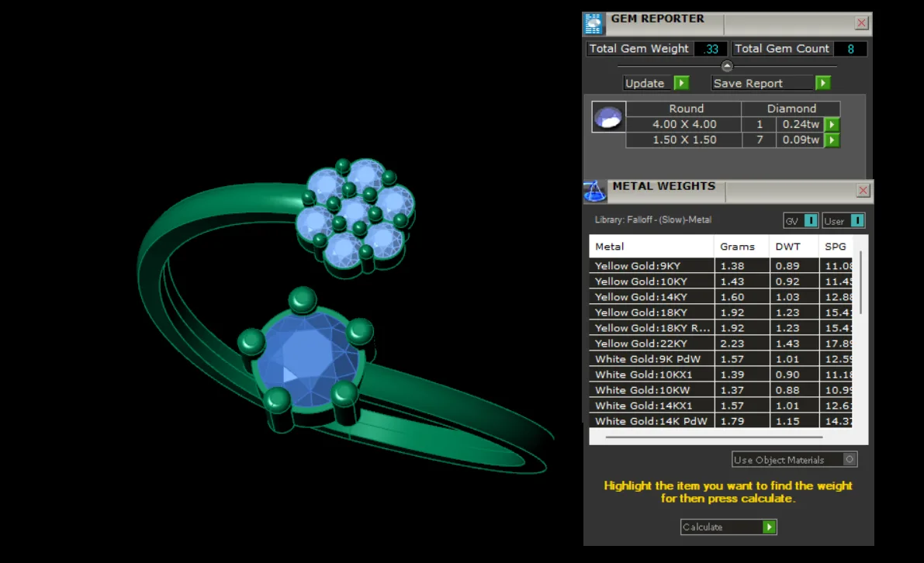924x563 pixels.
Task: Close the Metal Weights panel
Action: click(x=863, y=190)
